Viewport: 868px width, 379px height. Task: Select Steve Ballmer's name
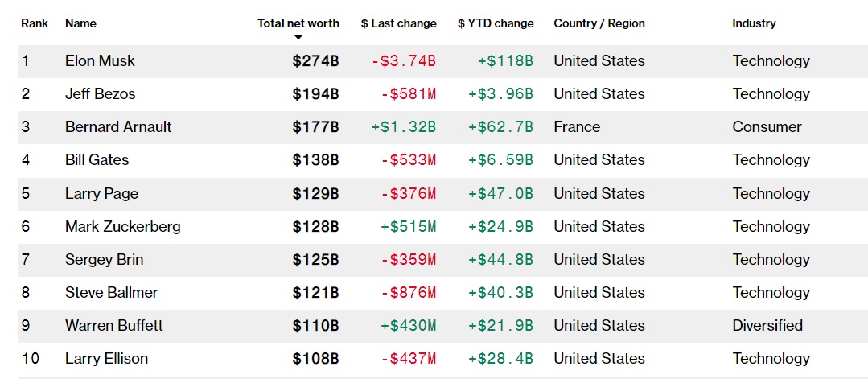(111, 292)
